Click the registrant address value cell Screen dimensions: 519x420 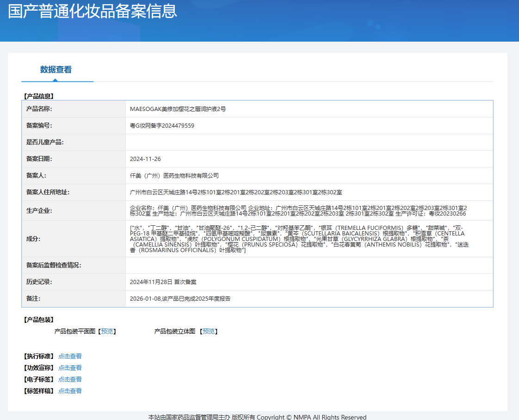coord(309,192)
